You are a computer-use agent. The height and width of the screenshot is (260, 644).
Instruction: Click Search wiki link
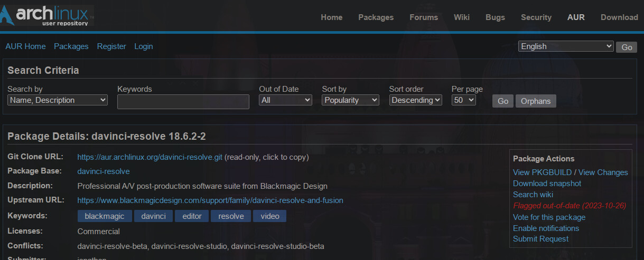533,195
